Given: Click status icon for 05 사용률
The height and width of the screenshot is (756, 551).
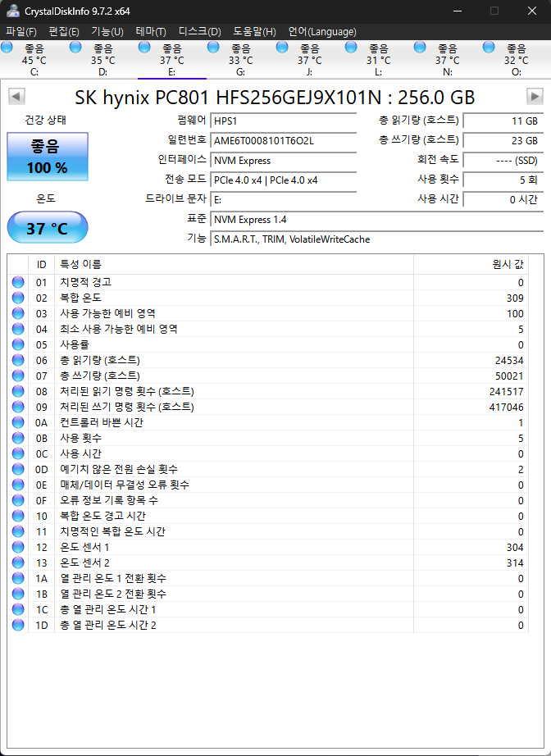Looking at the screenshot, I should [x=18, y=344].
